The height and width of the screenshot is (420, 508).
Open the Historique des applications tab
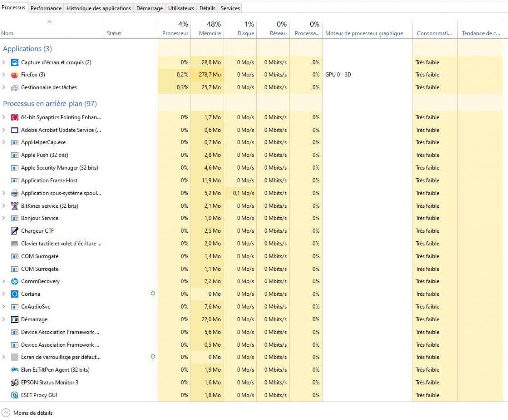coord(99,8)
